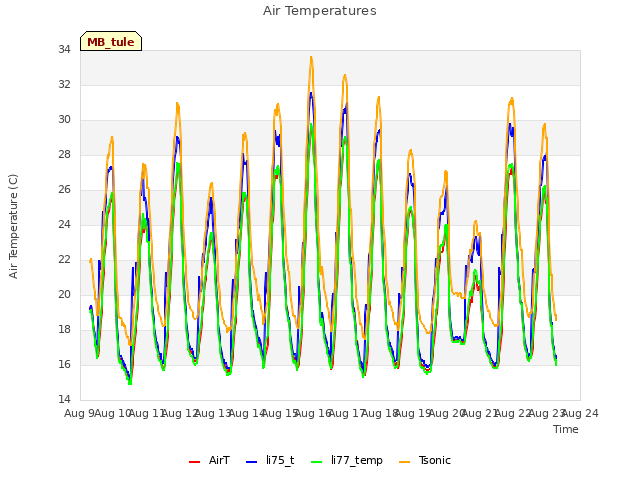Toggle the li75_t legend entry
This screenshot has height=480, width=640.
[x=270, y=460]
